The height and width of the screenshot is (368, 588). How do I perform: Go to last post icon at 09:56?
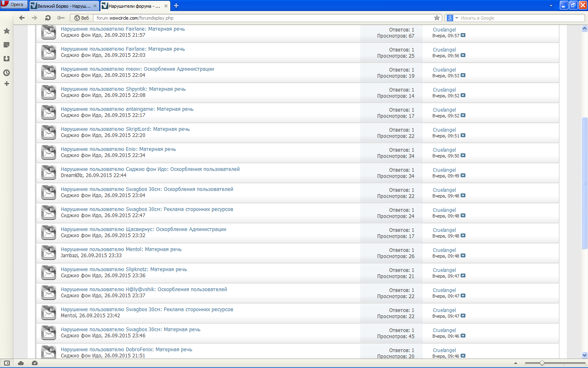463,56
